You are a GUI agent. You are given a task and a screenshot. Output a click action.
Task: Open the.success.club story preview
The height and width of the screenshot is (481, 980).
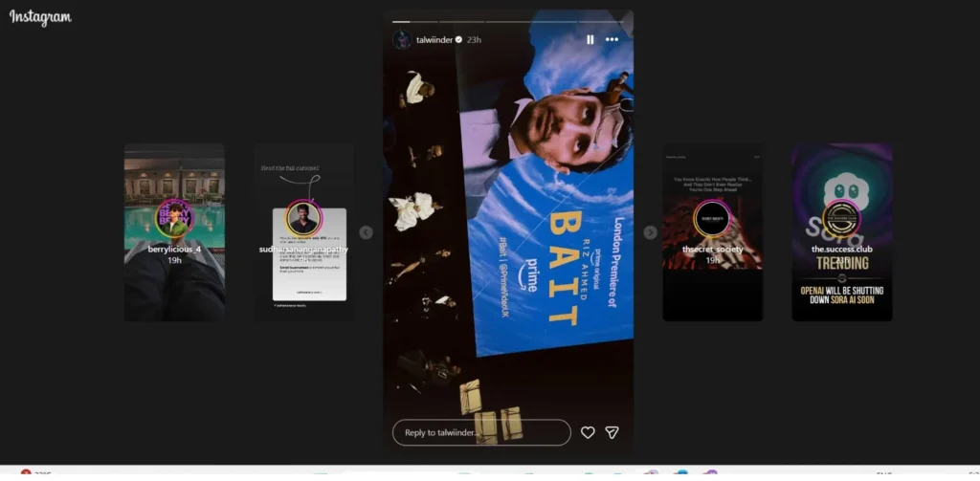[x=841, y=287]
